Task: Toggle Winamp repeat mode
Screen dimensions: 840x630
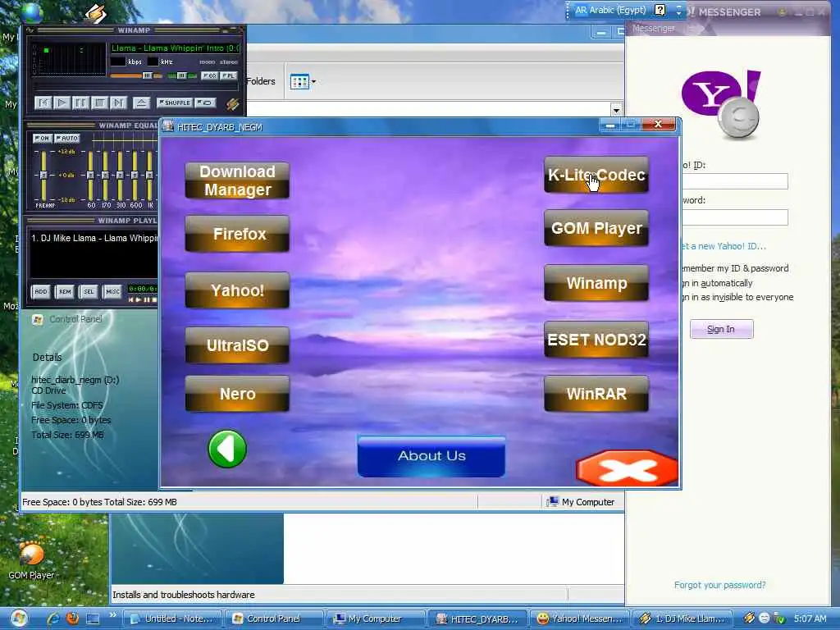Action: pyautogui.click(x=205, y=103)
